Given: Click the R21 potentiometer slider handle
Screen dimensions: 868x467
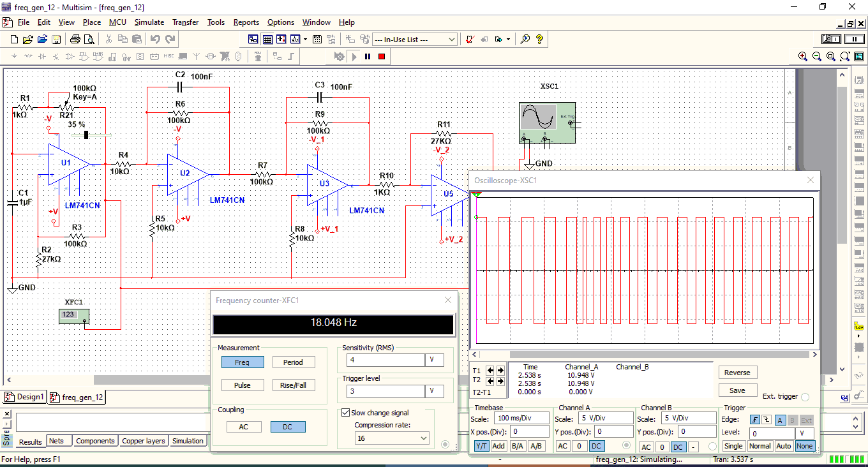Looking at the screenshot, I should tap(86, 135).
